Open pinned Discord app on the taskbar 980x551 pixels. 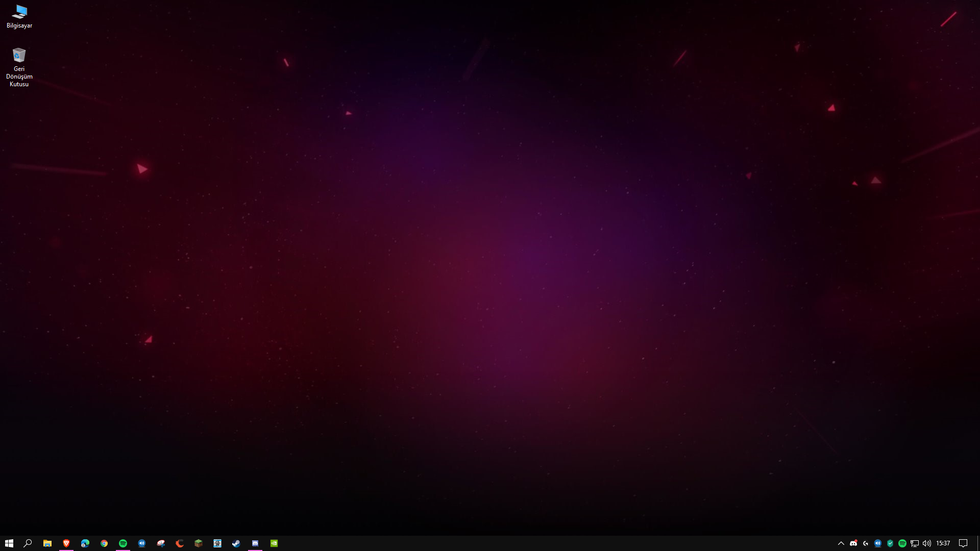255,543
